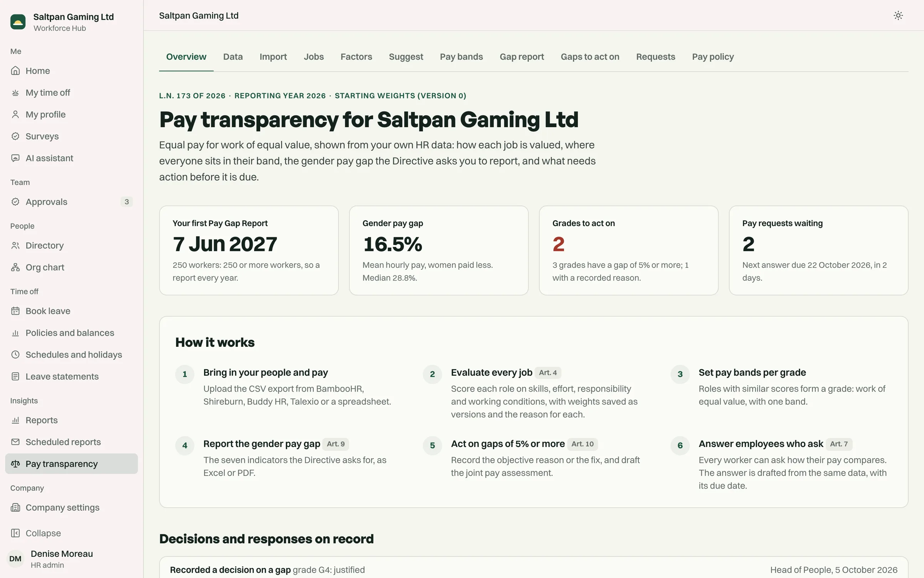Screen dimensions: 924x578
Task: Click the Leave statements document icon
Action: pos(15,376)
